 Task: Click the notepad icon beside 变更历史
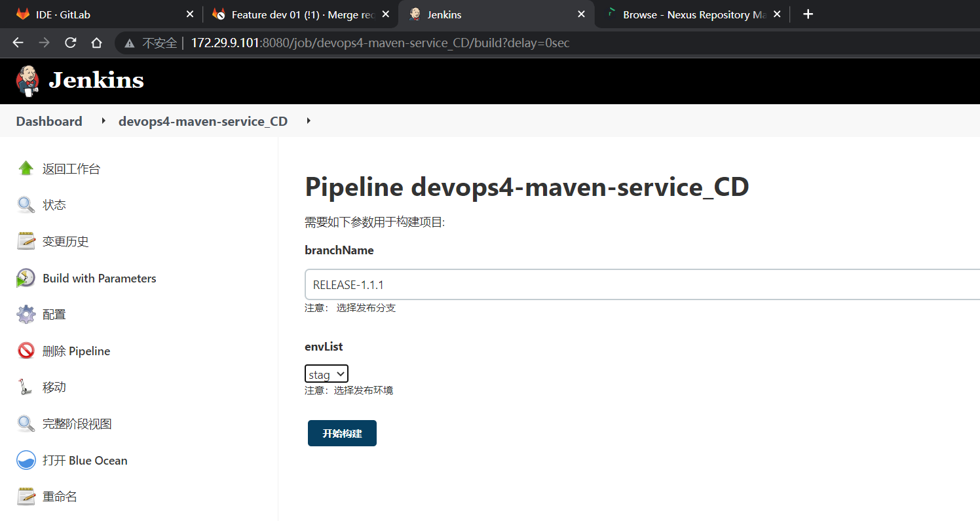pos(26,241)
